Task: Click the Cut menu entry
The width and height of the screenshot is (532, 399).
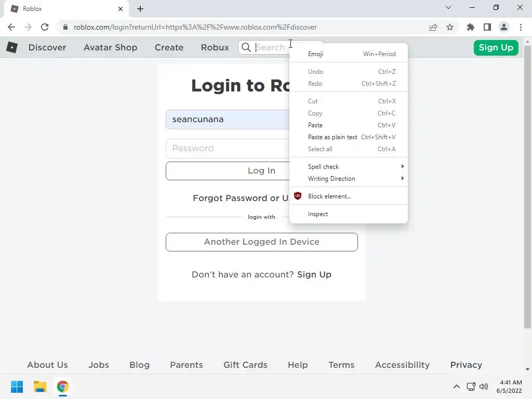Action: click(x=349, y=101)
